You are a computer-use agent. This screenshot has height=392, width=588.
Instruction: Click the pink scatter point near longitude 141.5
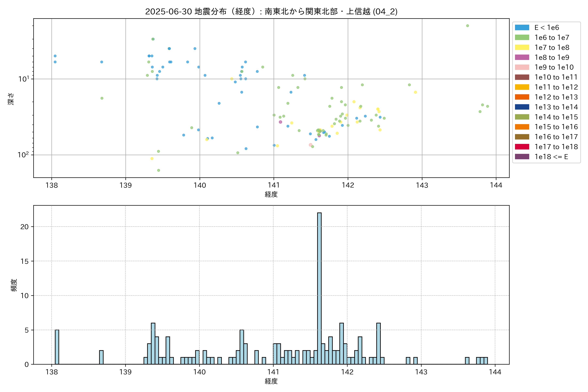coord(310,145)
